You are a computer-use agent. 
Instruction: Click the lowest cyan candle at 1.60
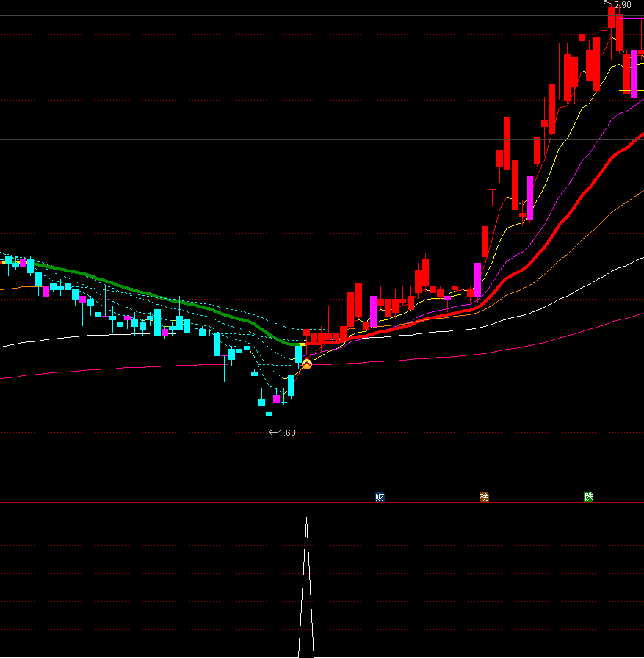(269, 414)
